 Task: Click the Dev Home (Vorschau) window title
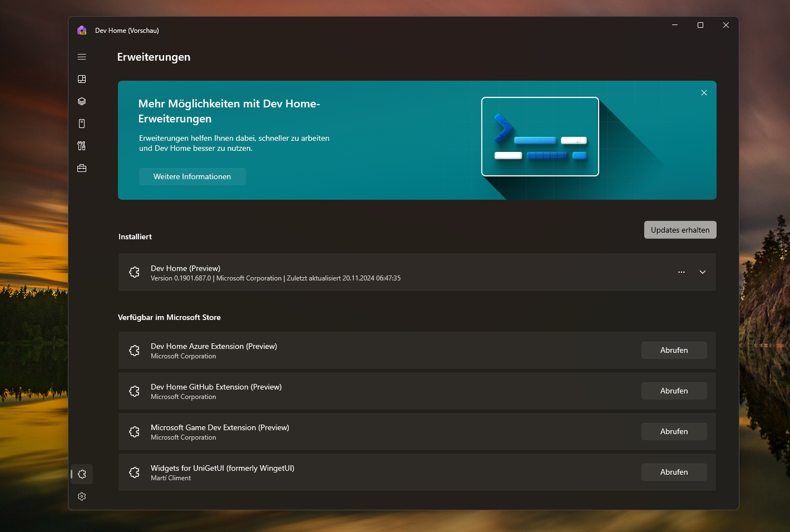(127, 31)
